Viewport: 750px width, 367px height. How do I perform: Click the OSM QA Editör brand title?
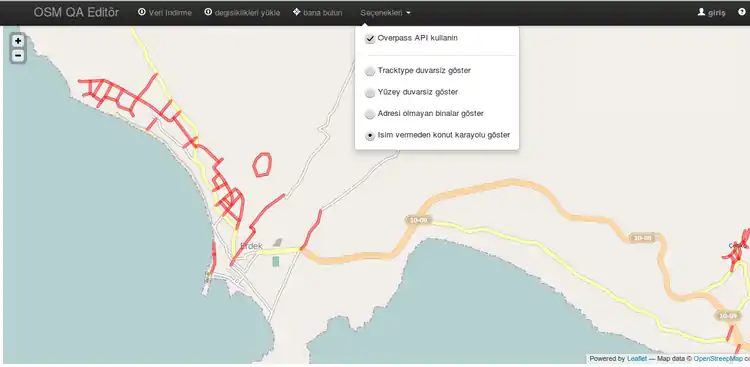click(76, 12)
